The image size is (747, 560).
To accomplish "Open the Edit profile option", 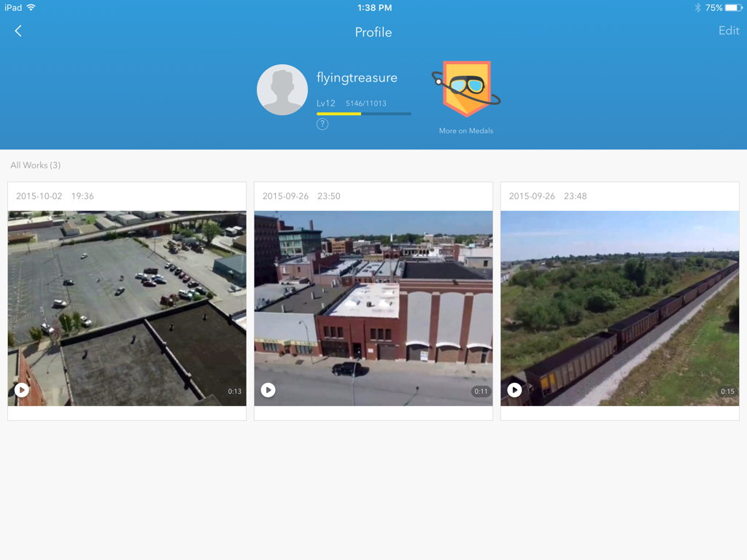I will [729, 31].
